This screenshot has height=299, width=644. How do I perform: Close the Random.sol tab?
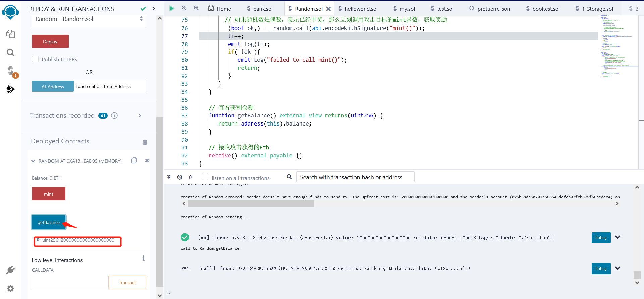(328, 9)
